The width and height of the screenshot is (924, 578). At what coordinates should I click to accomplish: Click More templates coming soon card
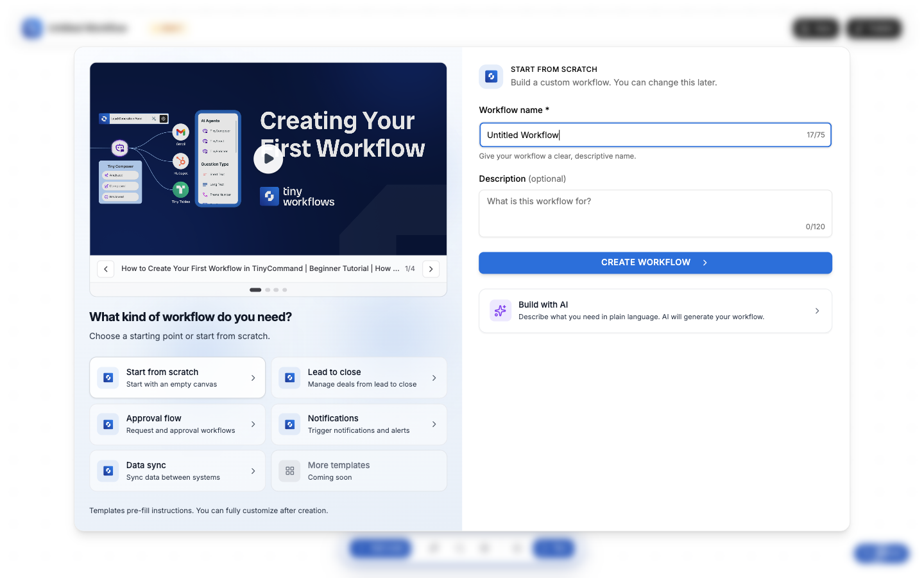coord(359,471)
